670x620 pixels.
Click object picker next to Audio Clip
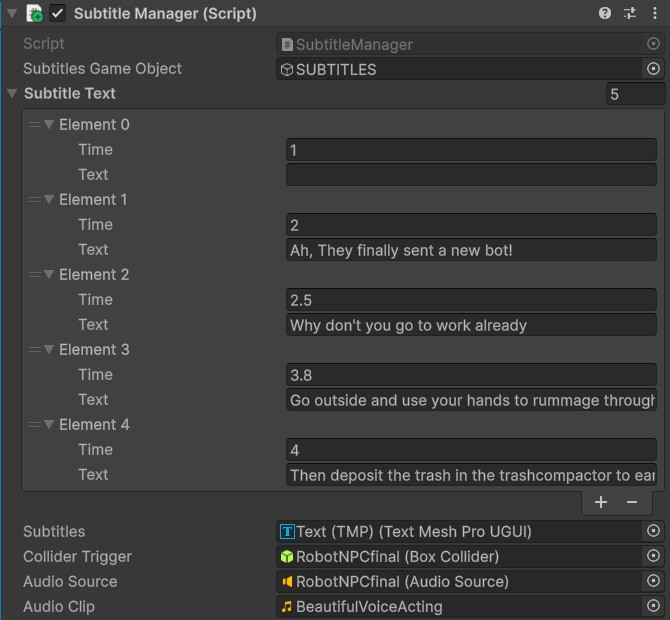pyautogui.click(x=653, y=605)
